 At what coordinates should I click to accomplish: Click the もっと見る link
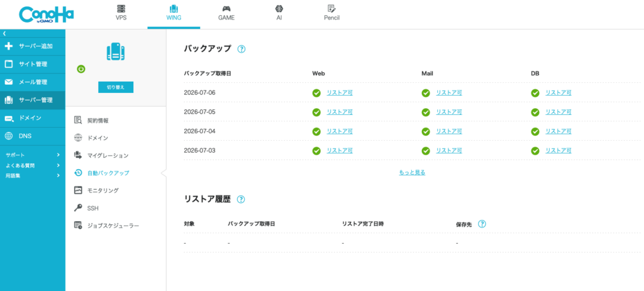click(412, 172)
